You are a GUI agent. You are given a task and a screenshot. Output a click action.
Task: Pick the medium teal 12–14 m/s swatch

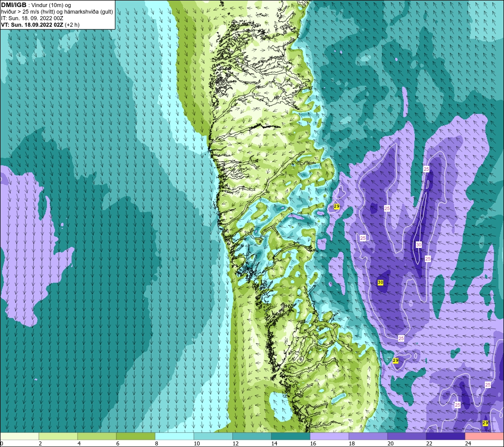point(252,436)
